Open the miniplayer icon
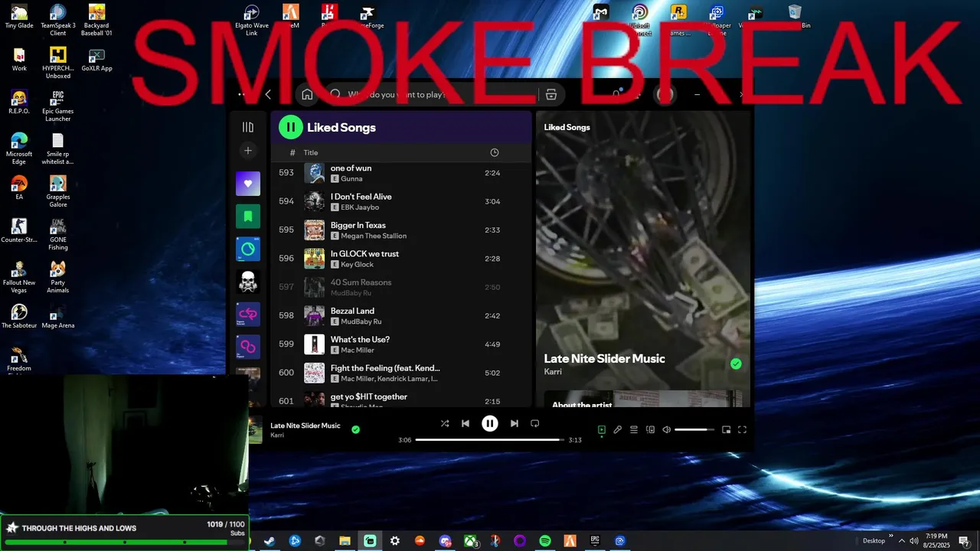980x551 pixels. coord(727,430)
